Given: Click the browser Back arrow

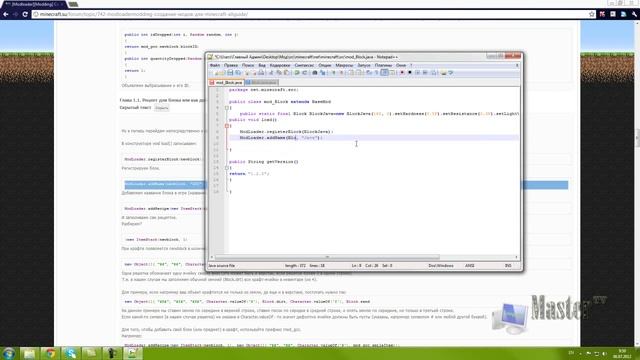Looking at the screenshot, I should 6,14.
